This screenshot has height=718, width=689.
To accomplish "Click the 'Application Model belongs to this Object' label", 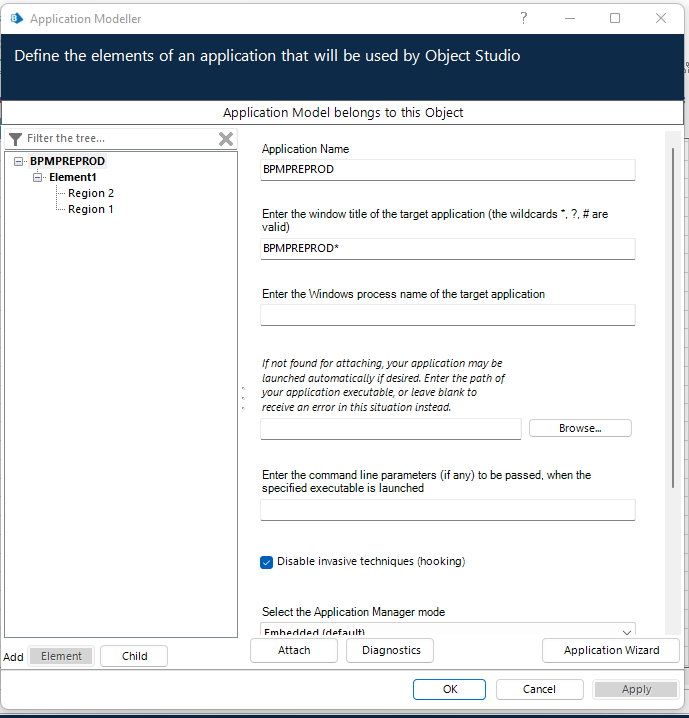I will (x=343, y=113).
